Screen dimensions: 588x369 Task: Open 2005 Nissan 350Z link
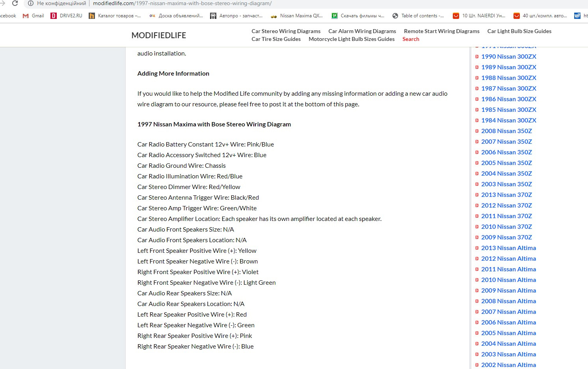(506, 163)
